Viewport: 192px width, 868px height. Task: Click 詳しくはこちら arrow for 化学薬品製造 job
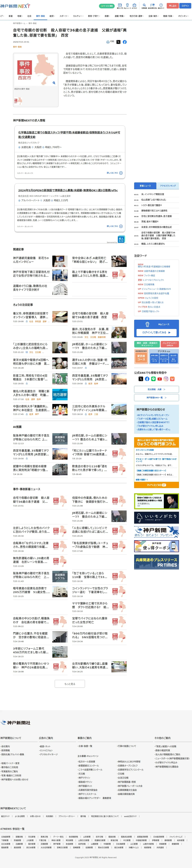(x=115, y=173)
